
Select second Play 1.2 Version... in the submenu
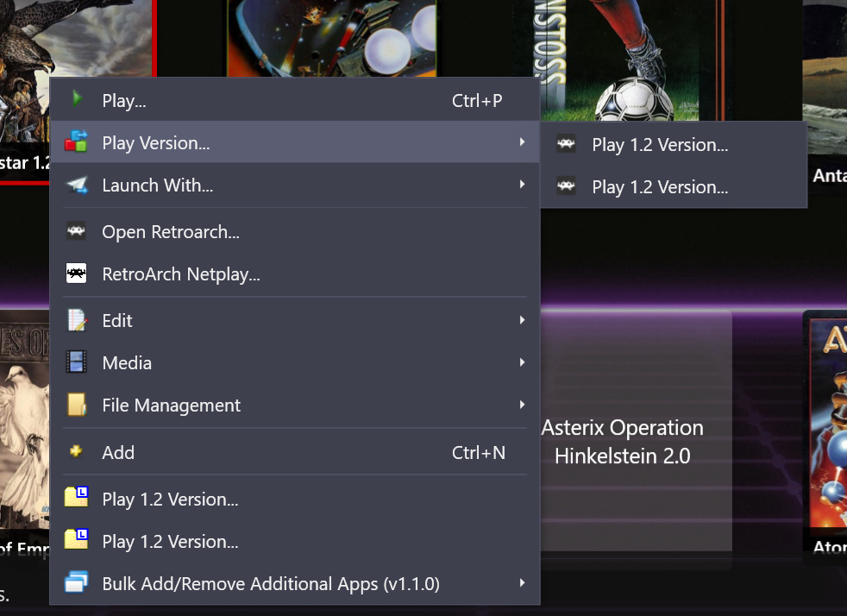pos(674,187)
